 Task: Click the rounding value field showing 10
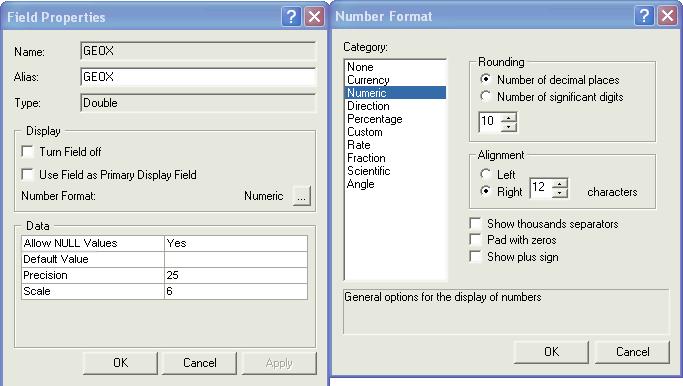pos(490,122)
